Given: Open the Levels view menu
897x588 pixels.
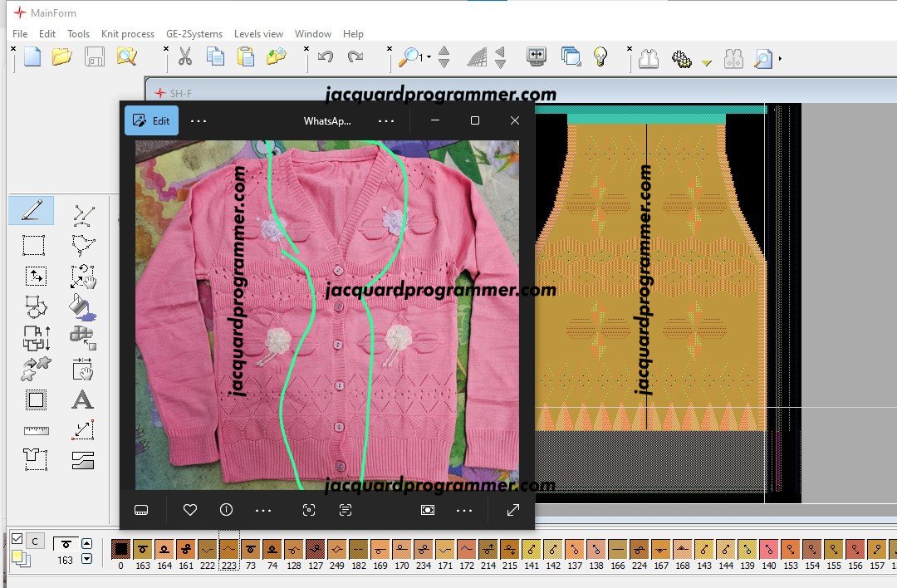Looking at the screenshot, I should [258, 34].
